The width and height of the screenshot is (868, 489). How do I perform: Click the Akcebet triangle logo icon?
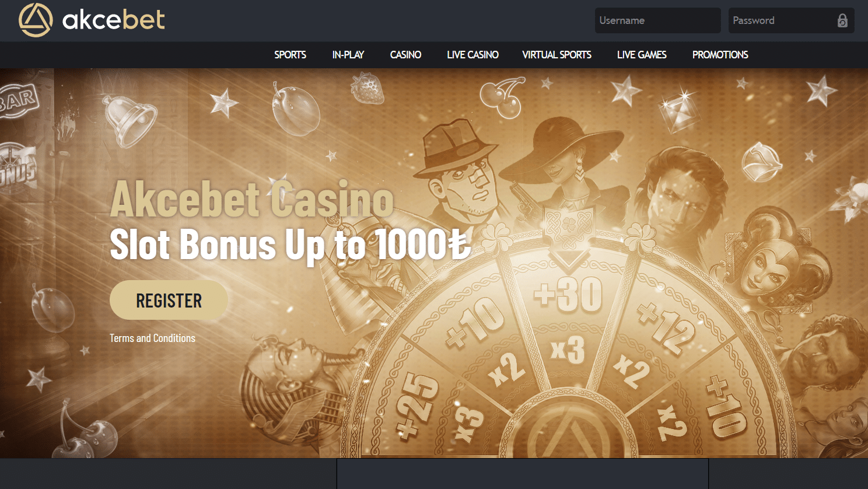pyautogui.click(x=36, y=20)
